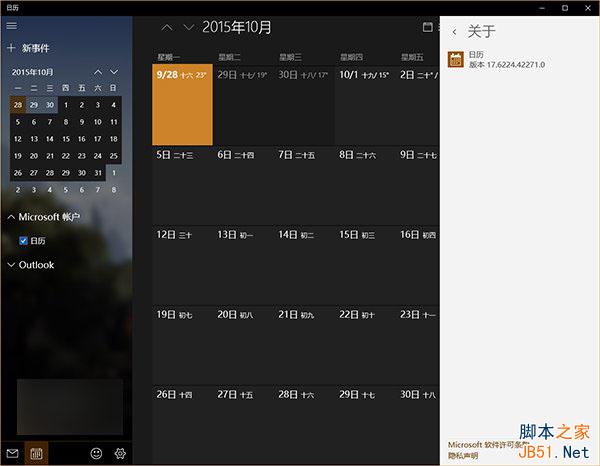
Task: Select 19日 初七 day cell
Action: (x=183, y=345)
